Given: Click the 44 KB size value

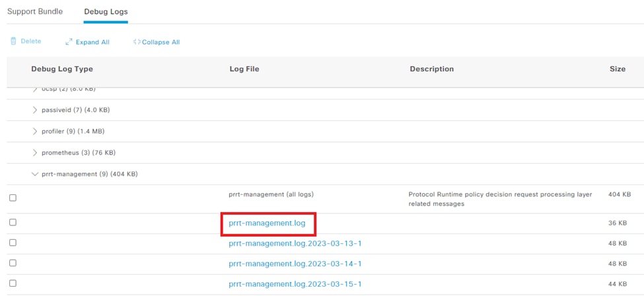Looking at the screenshot, I should pos(618,284).
